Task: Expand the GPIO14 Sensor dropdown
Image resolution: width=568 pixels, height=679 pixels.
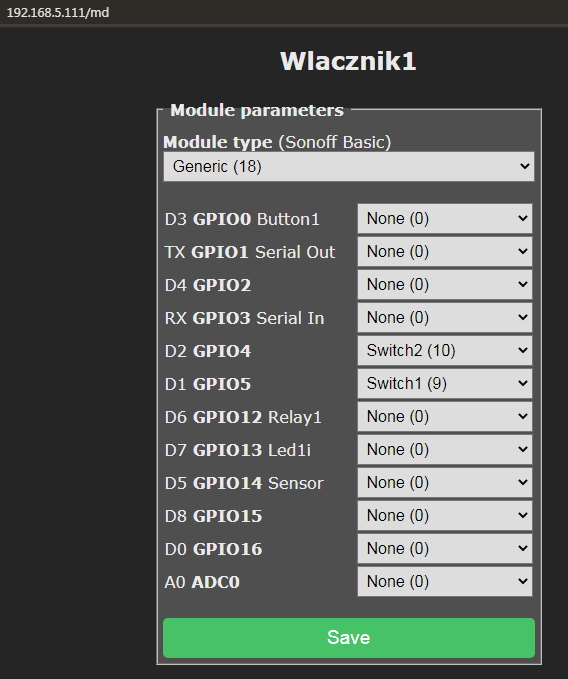Action: (x=445, y=482)
